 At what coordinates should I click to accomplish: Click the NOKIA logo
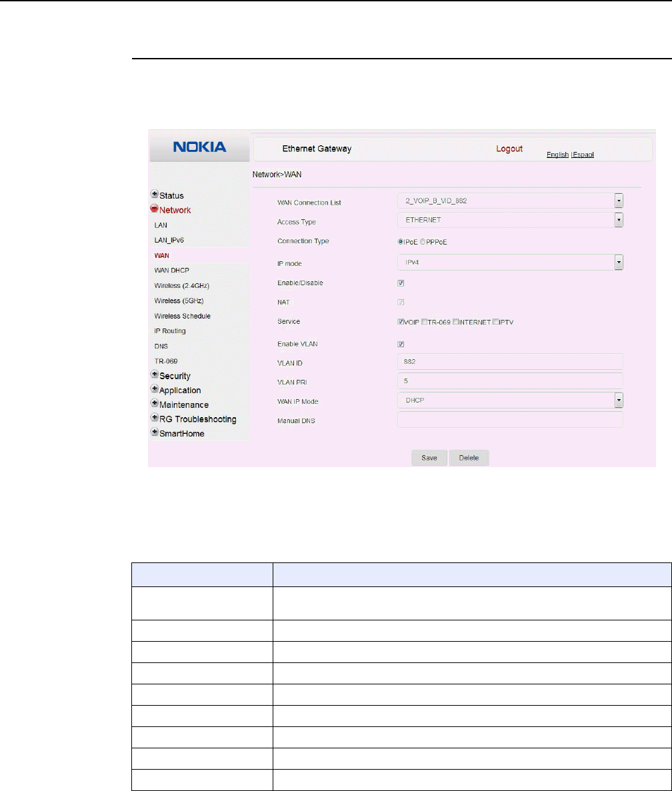coord(200,147)
